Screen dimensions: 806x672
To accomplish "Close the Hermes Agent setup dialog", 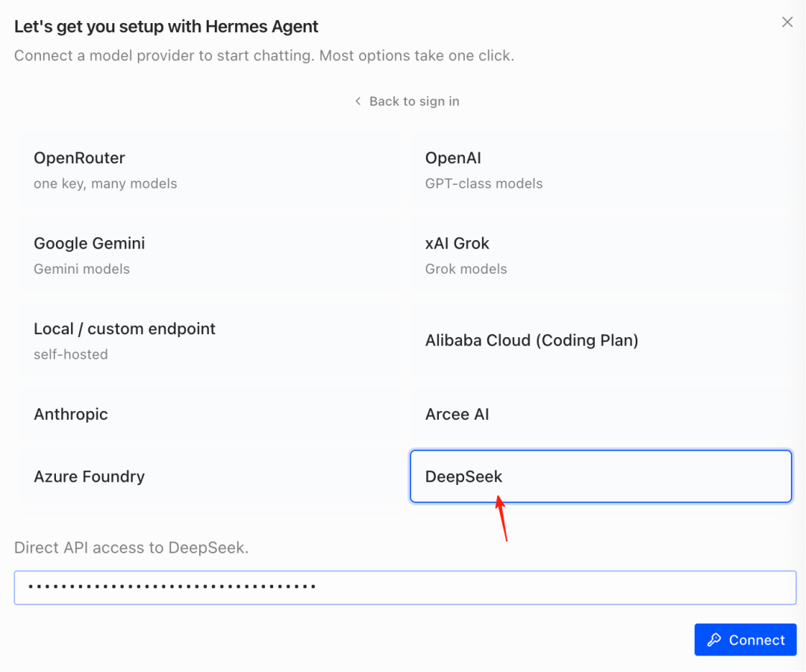I will click(787, 22).
